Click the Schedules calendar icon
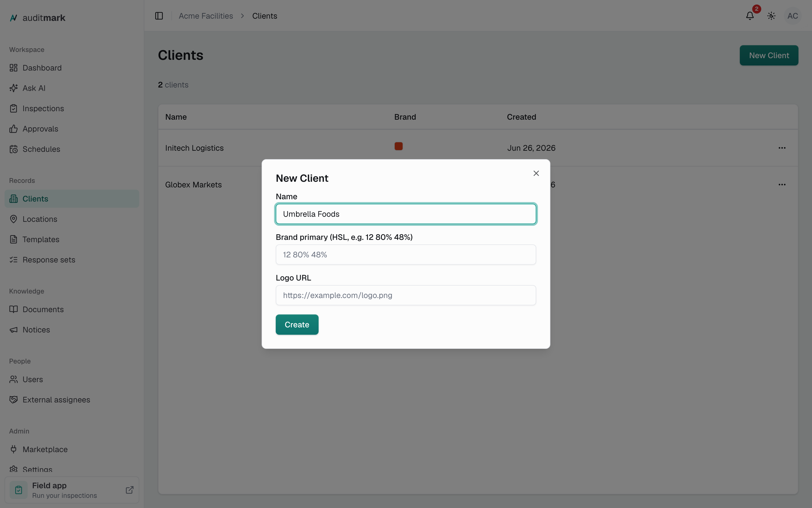Screen dimensions: 812x508 (14, 149)
